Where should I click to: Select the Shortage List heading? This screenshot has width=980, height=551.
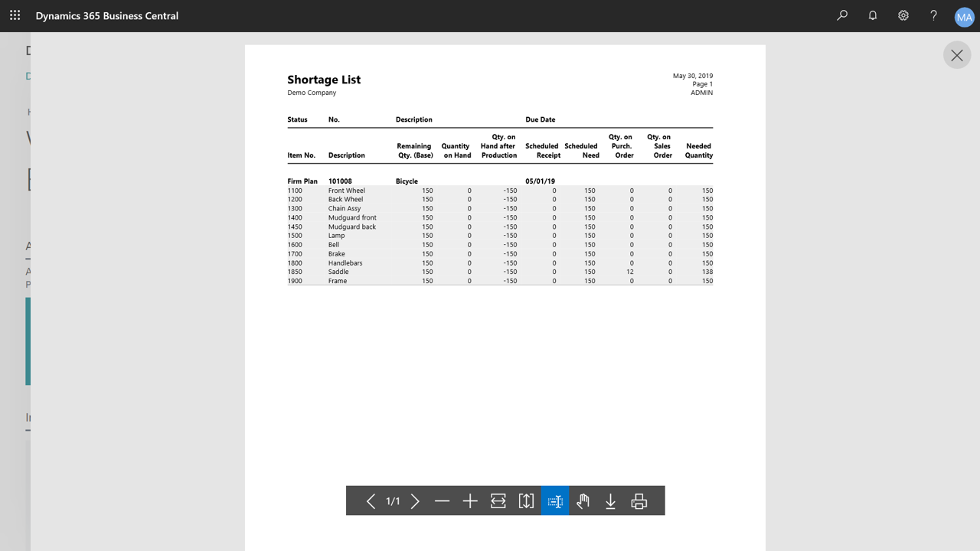point(324,80)
